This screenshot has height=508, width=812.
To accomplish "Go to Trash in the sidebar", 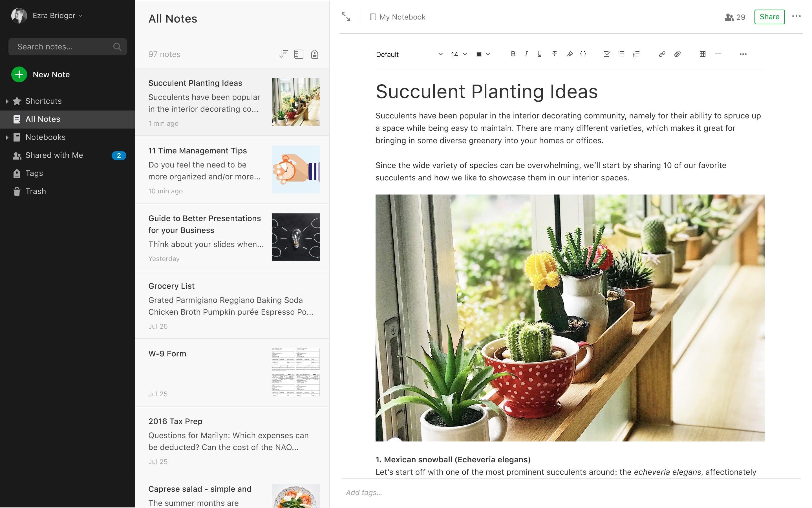I will pos(35,191).
